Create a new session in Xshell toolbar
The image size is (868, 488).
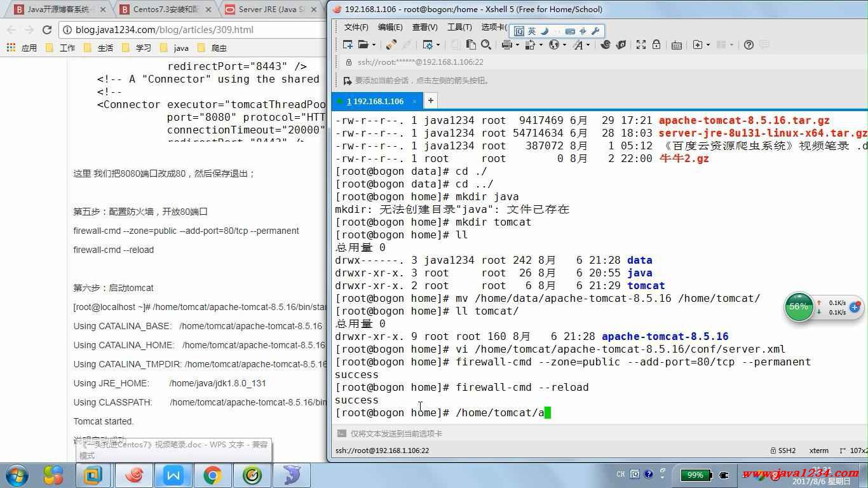pos(348,44)
